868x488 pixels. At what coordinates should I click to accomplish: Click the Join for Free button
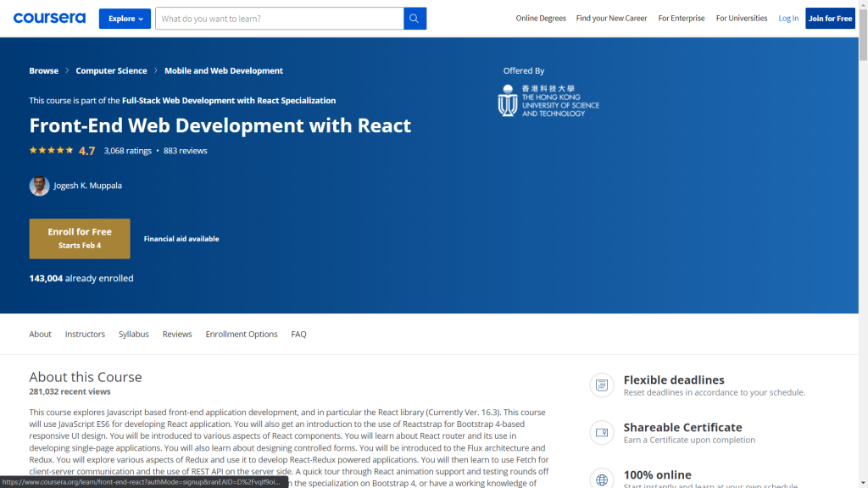(830, 18)
